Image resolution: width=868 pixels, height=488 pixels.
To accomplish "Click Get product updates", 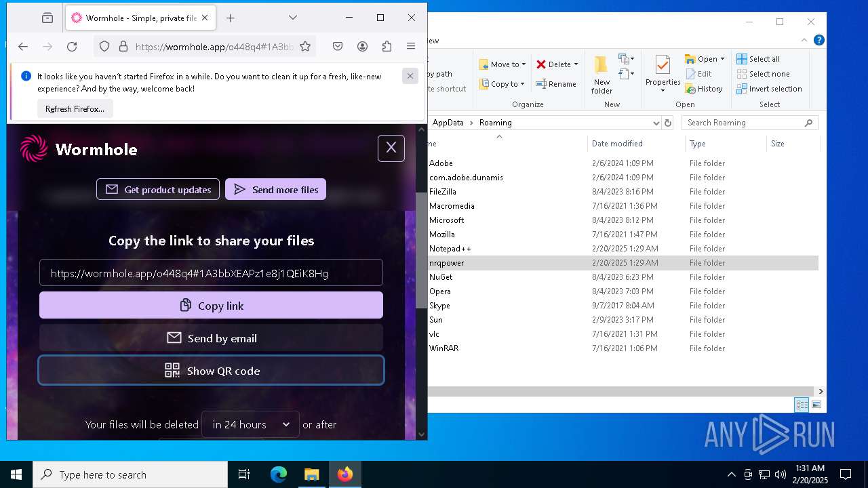I will (158, 190).
